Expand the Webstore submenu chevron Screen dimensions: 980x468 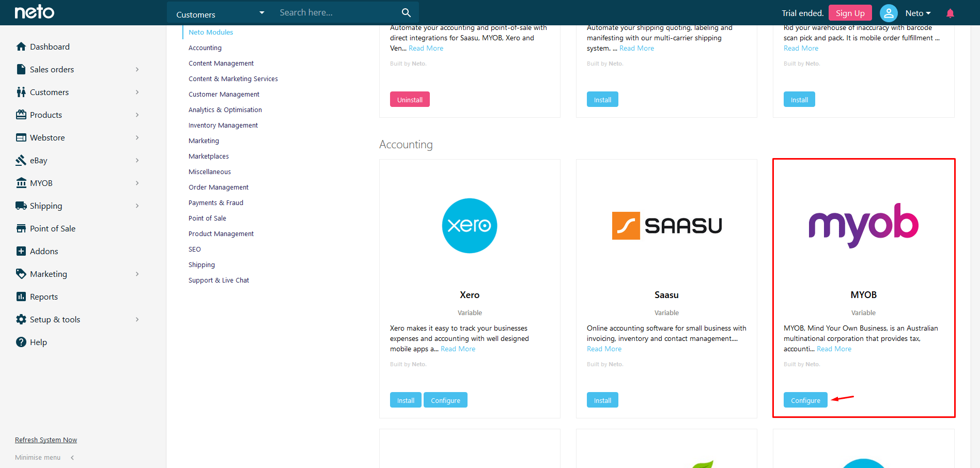tap(137, 137)
